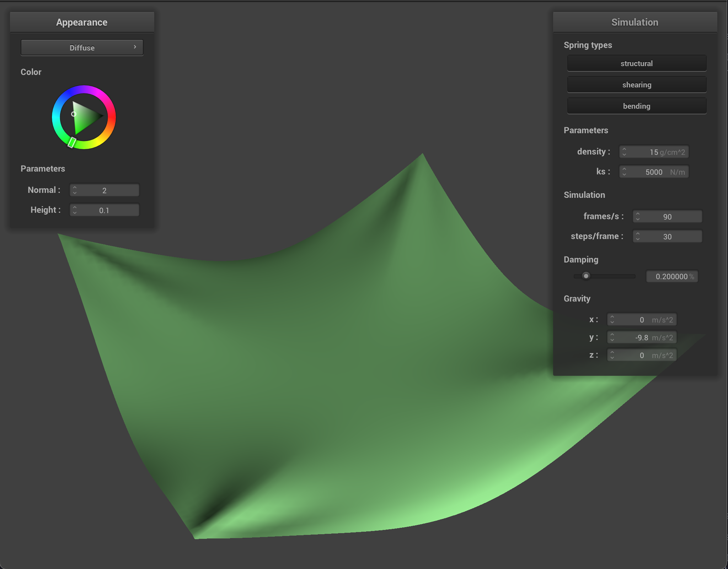
Task: Toggle the bending spring type
Action: point(636,106)
